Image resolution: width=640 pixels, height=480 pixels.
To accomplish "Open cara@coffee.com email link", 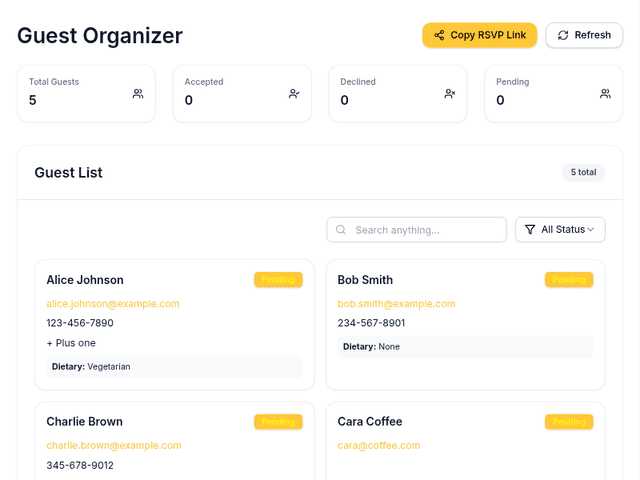I will pyautogui.click(x=379, y=446).
